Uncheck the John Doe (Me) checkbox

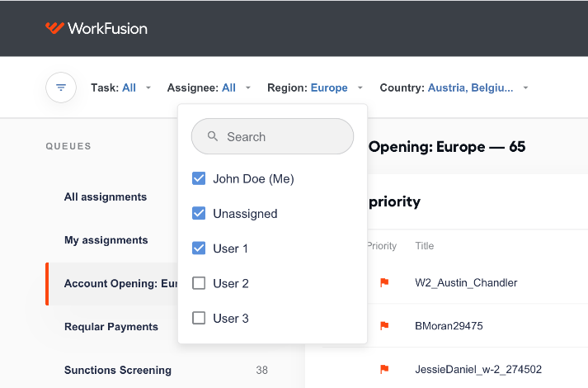[199, 178]
